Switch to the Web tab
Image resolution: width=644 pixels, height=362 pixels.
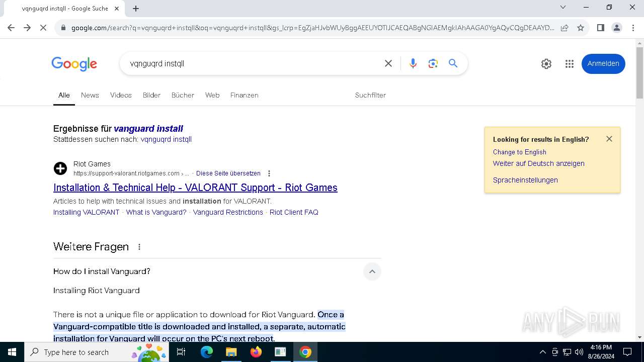tap(212, 95)
